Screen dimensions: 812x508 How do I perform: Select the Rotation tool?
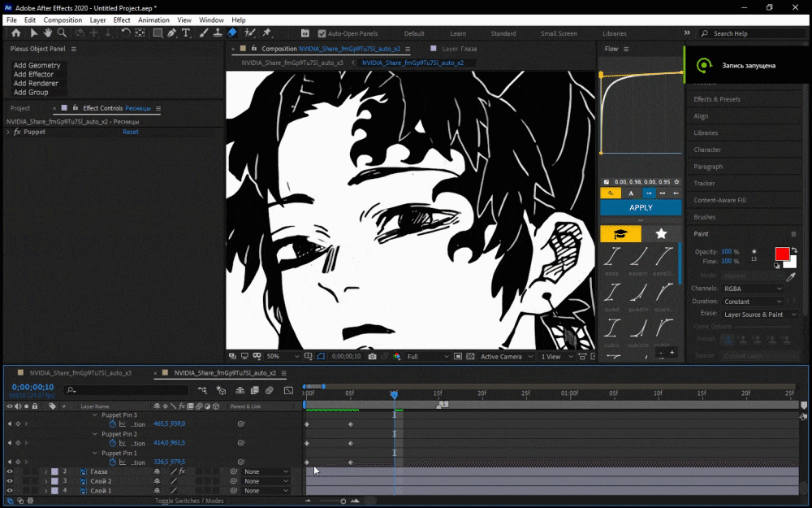(x=126, y=33)
